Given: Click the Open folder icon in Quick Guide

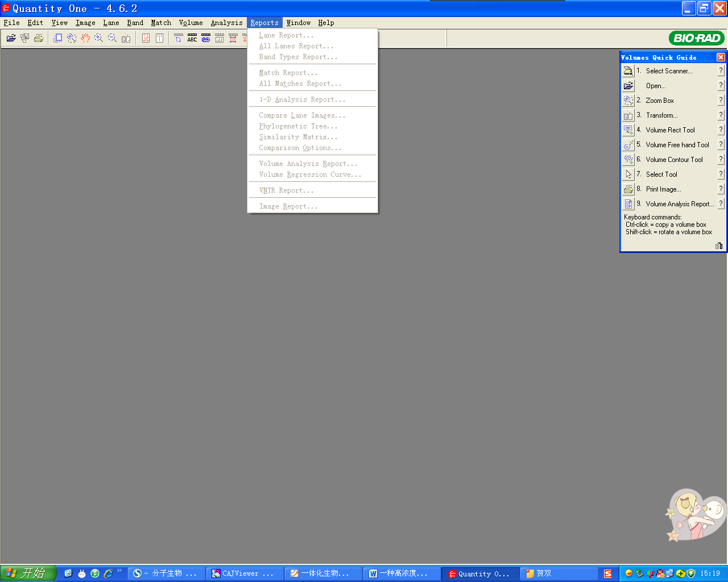Looking at the screenshot, I should tap(628, 86).
